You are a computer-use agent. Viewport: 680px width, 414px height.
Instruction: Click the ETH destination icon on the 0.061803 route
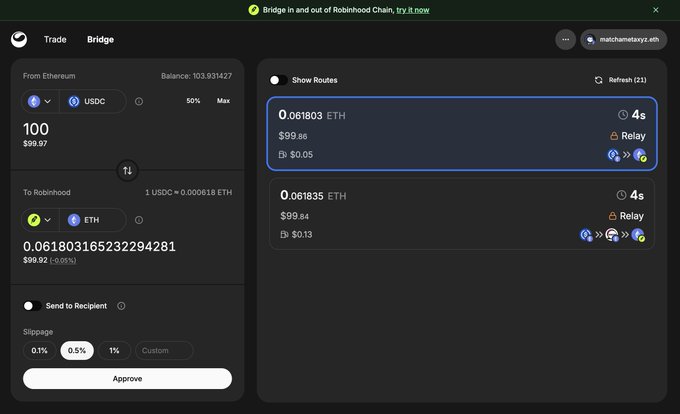pyautogui.click(x=640, y=155)
